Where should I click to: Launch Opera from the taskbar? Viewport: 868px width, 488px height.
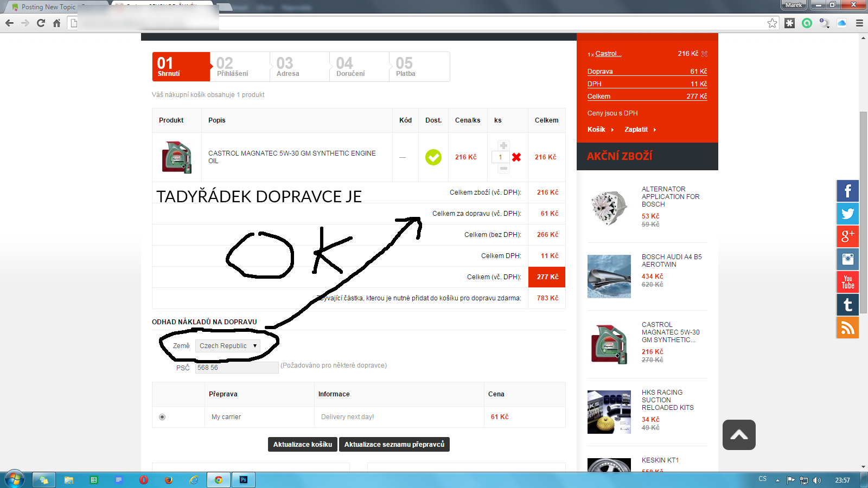pos(144,480)
